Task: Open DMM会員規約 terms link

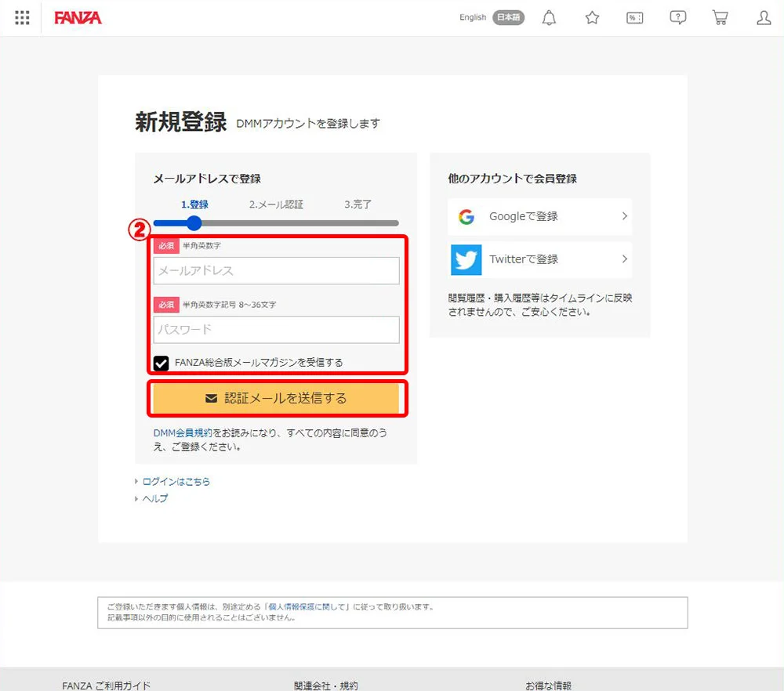Action: (183, 432)
